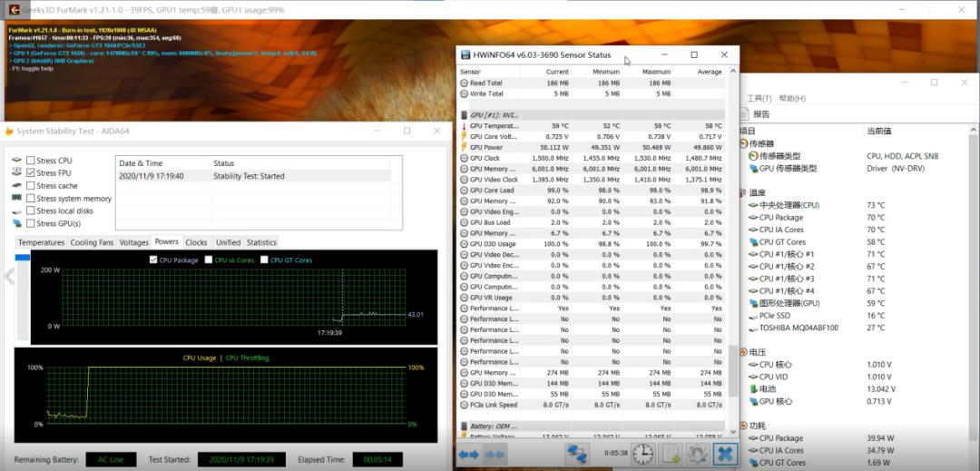Viewport: 980px width, 471px height.
Task: Click the Read Total sensor row icon
Action: 464,83
